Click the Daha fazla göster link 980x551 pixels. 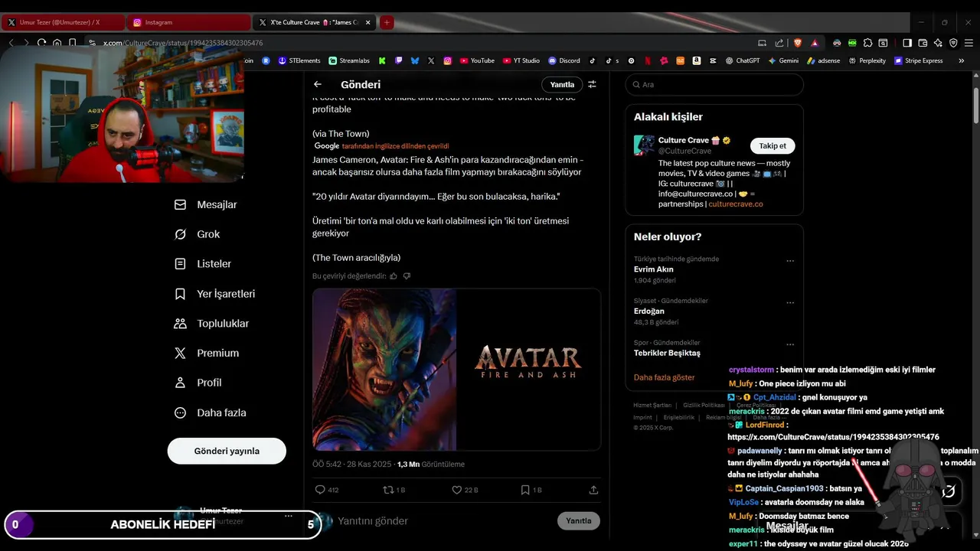pyautogui.click(x=665, y=377)
